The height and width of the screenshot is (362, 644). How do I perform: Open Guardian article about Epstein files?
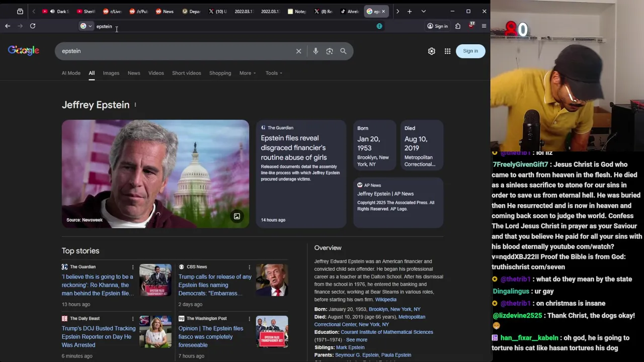[301, 173]
